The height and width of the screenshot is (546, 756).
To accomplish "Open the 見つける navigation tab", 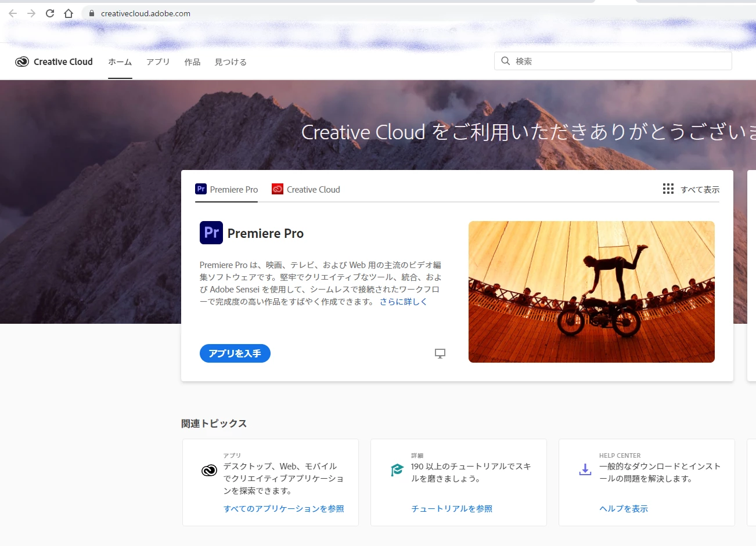I will coord(231,62).
